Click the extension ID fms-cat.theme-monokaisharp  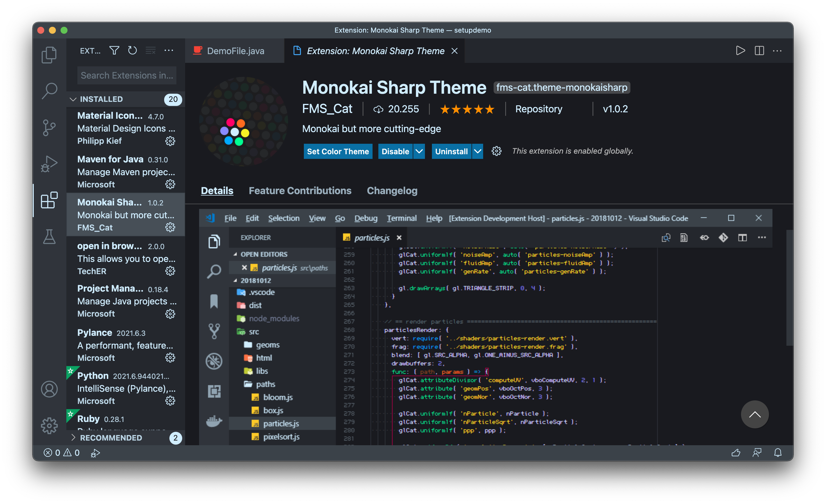pos(561,88)
